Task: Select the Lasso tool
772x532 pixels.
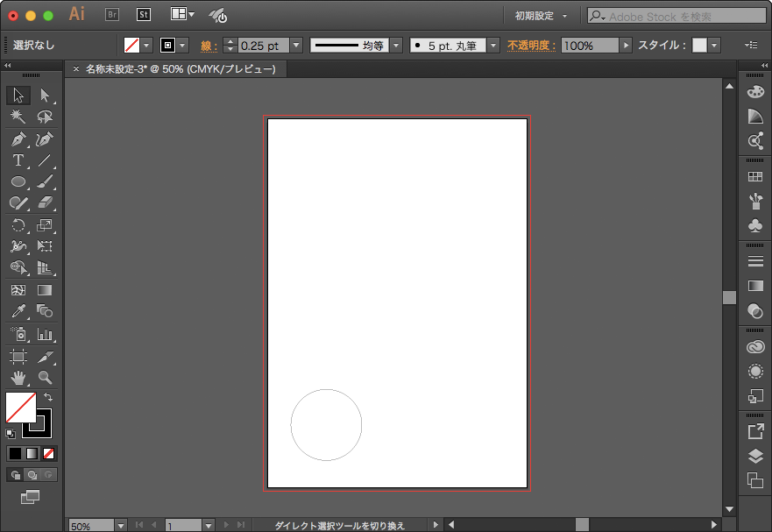Action: pyautogui.click(x=45, y=117)
